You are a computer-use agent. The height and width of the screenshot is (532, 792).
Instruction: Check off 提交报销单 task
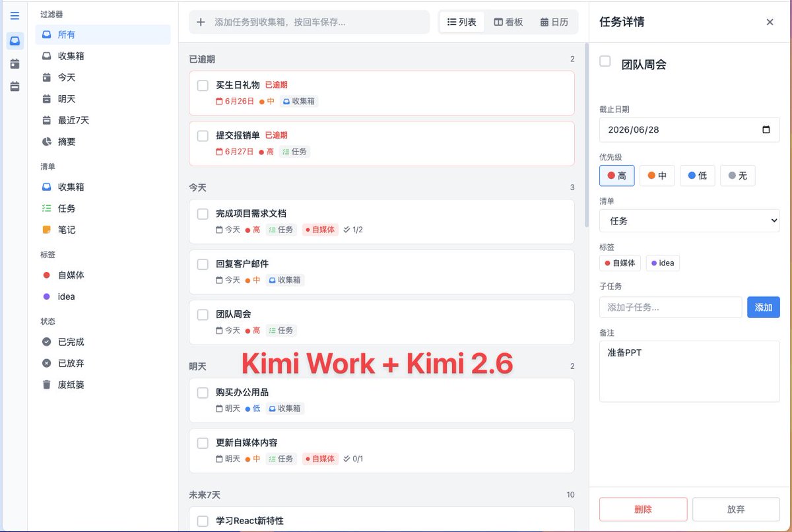point(203,136)
